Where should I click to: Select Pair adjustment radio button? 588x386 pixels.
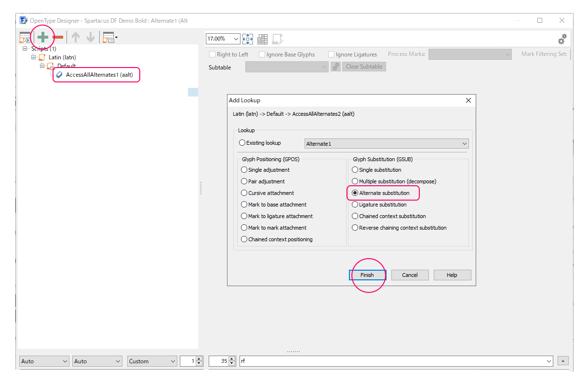point(244,181)
